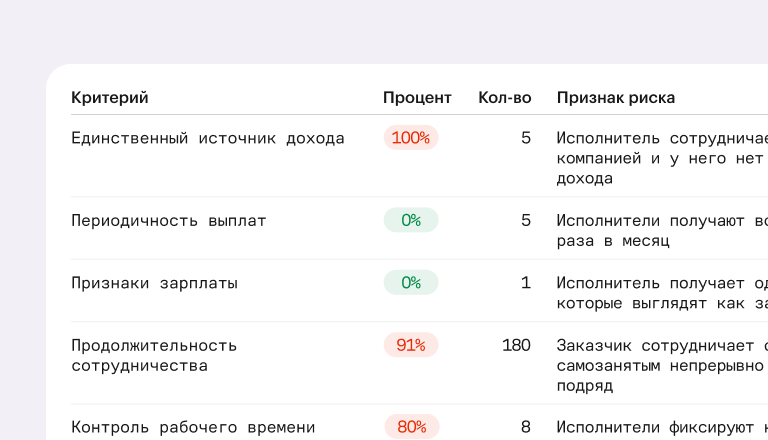Open the Единственный источник дохода criterion

[208, 138]
